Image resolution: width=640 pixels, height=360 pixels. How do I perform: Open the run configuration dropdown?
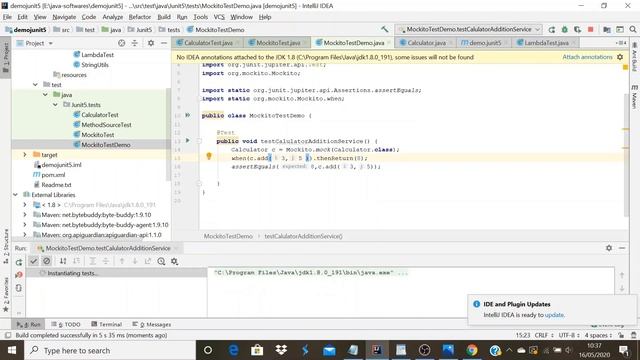click(469, 29)
